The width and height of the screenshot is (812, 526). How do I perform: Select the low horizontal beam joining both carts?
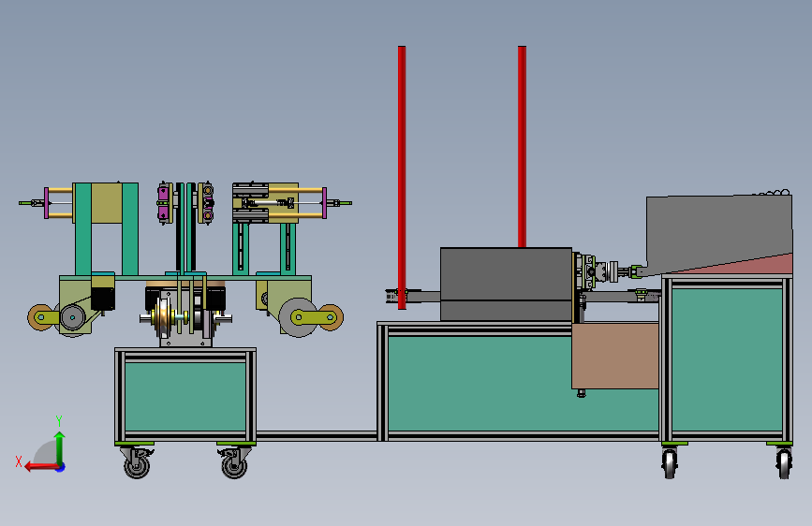(317, 436)
